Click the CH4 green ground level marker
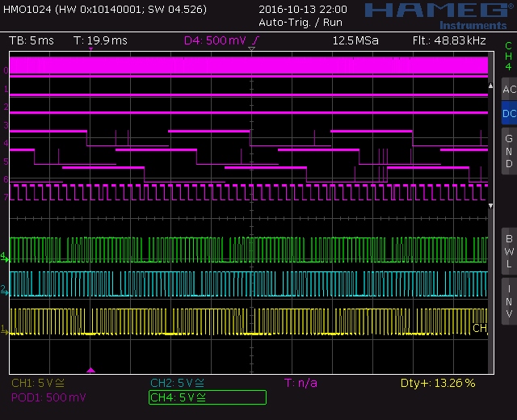The height and width of the screenshot is (420, 517). click(x=5, y=256)
